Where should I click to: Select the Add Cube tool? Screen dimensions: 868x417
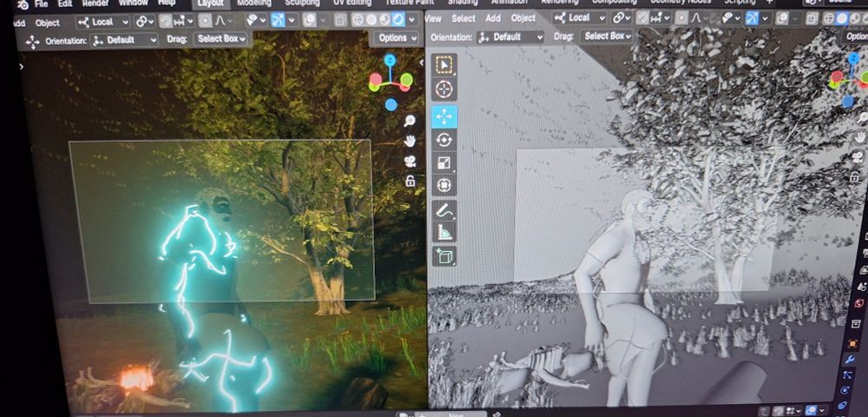(444, 256)
